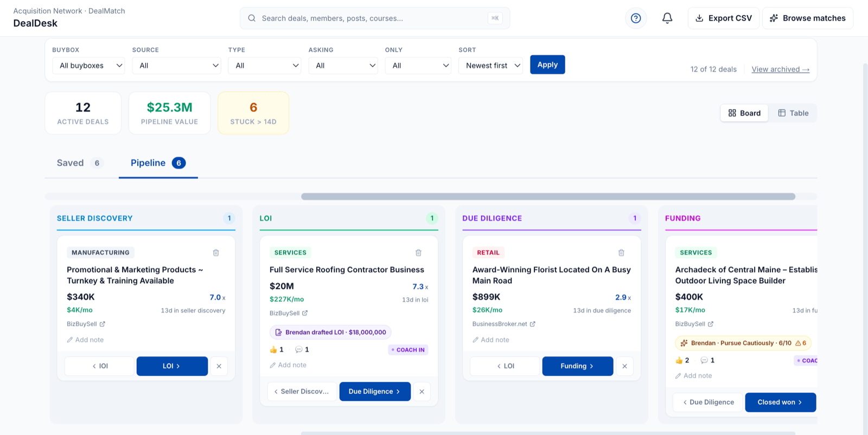Open the Asking filter dropdown
868x435 pixels.
(343, 65)
